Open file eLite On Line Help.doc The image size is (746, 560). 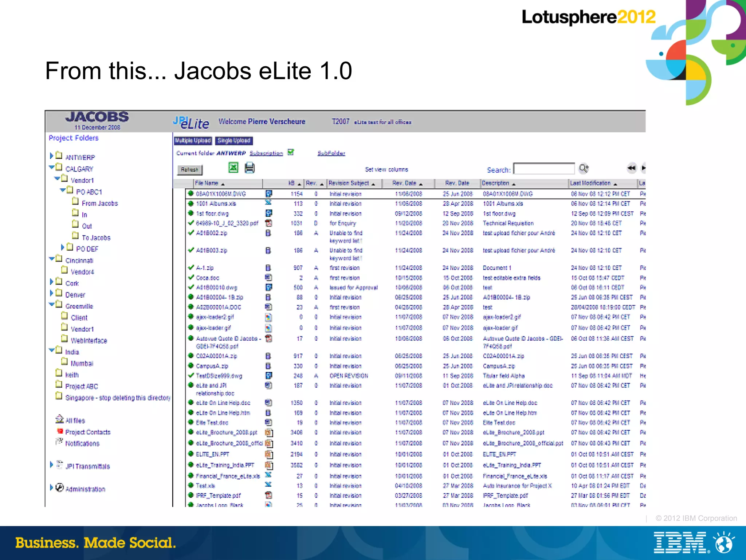223,403
